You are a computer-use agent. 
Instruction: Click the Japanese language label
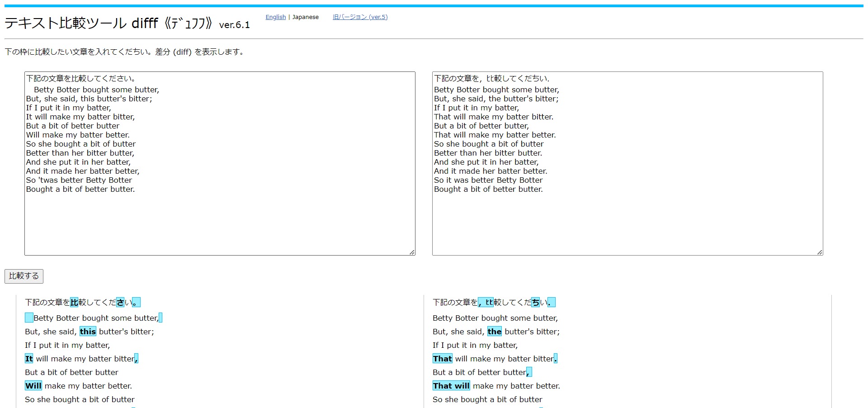pyautogui.click(x=305, y=17)
